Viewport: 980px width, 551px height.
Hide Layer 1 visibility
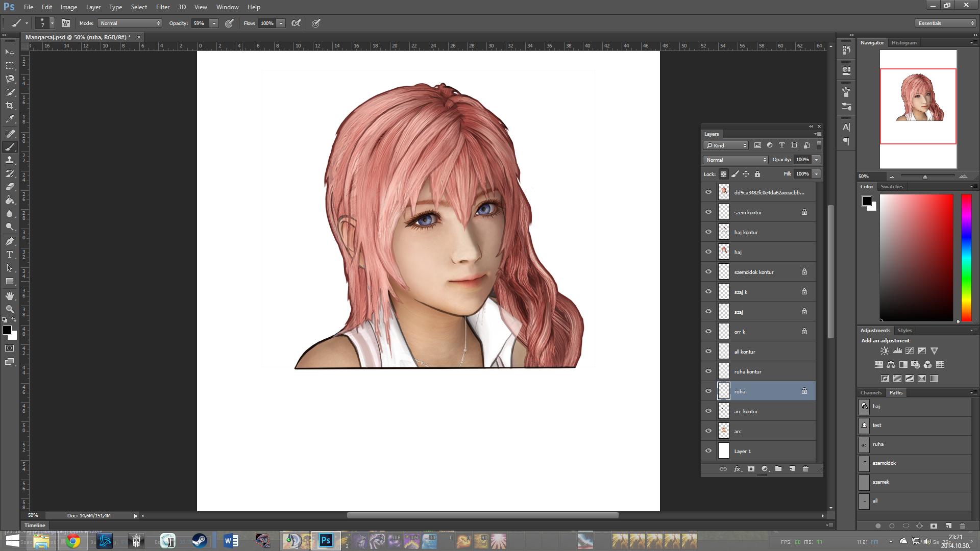point(708,450)
